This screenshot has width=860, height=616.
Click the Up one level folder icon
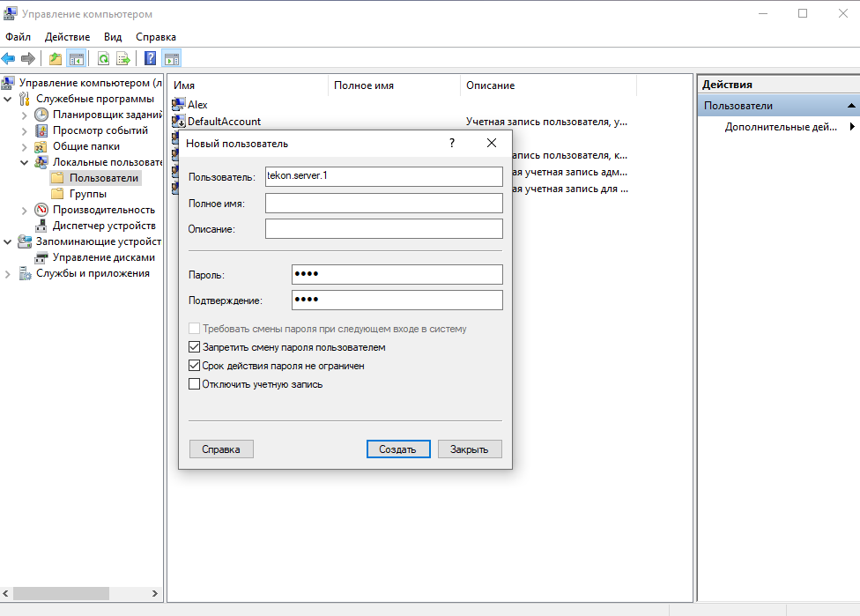click(x=56, y=59)
